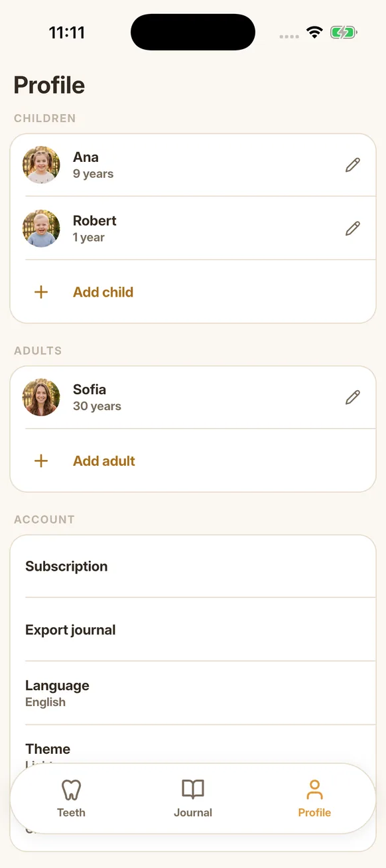Tap the plus icon beside Add child

coord(41,292)
